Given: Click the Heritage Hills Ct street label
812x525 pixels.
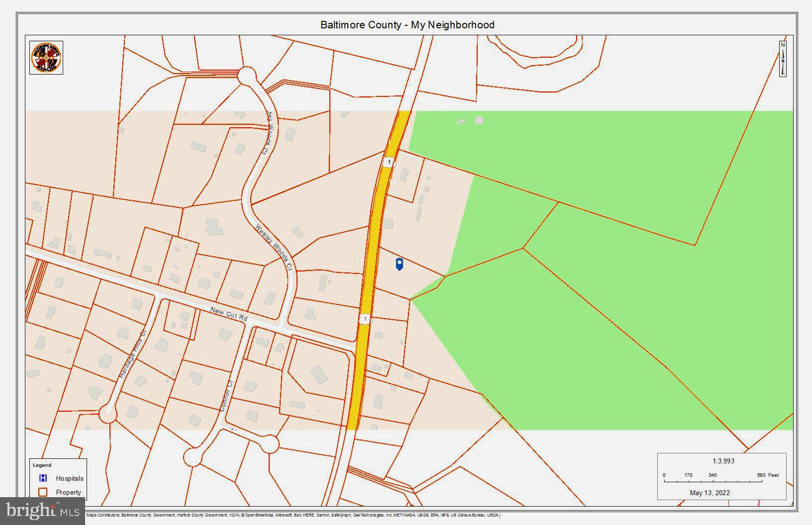Looking at the screenshot, I should pyautogui.click(x=133, y=354).
